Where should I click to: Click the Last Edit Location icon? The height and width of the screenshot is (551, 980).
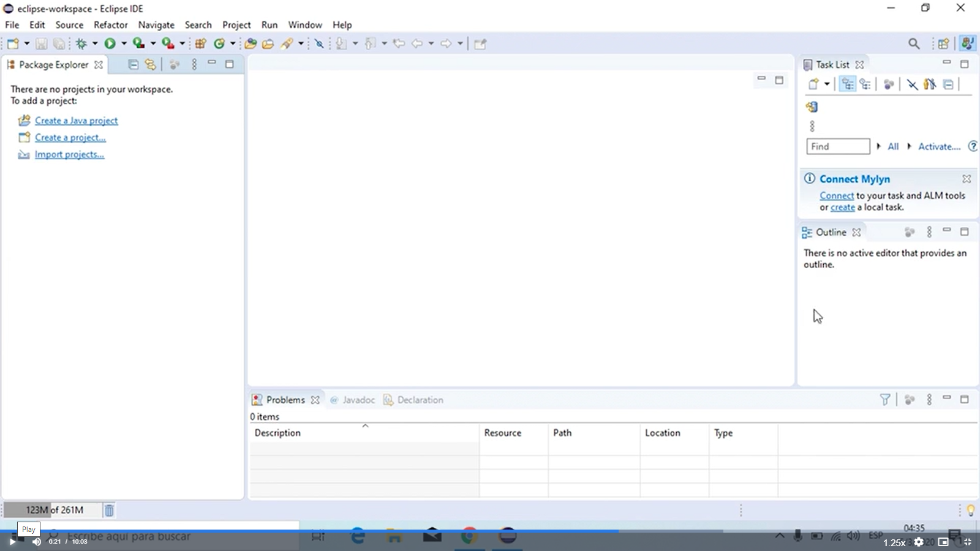[399, 43]
